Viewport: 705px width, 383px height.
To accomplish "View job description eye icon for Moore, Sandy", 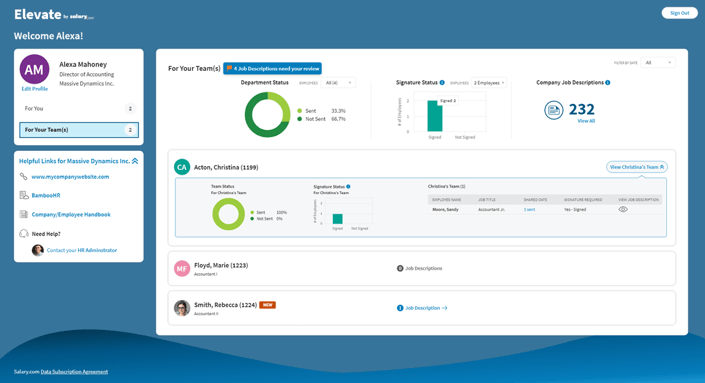I will pyautogui.click(x=623, y=209).
